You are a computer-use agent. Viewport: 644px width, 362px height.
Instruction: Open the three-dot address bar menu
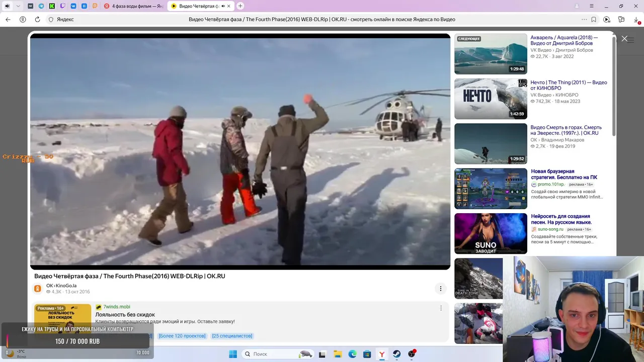pos(584,19)
